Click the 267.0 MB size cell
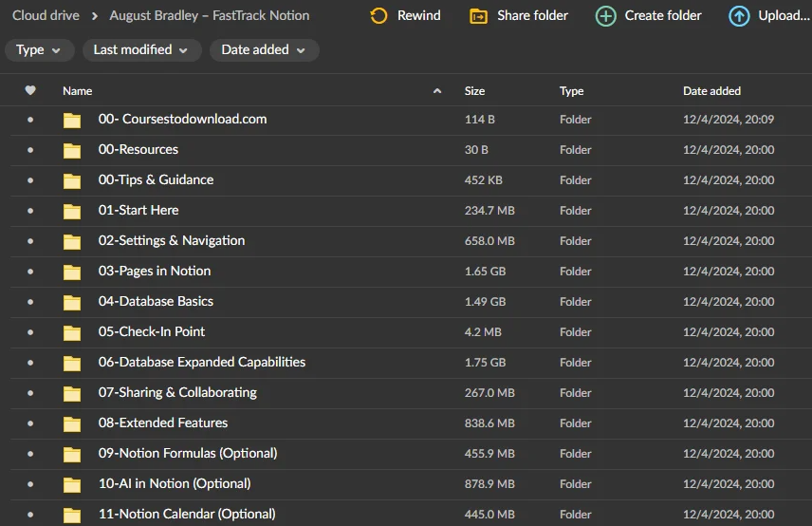812x526 pixels. click(x=489, y=393)
